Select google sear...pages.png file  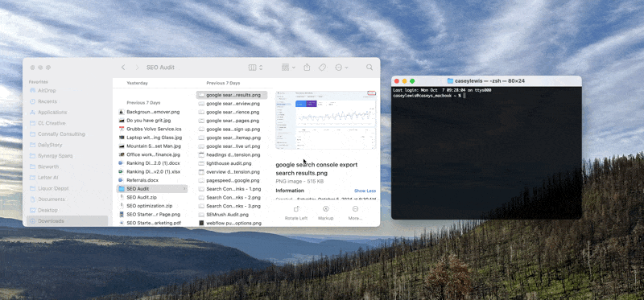tap(232, 121)
